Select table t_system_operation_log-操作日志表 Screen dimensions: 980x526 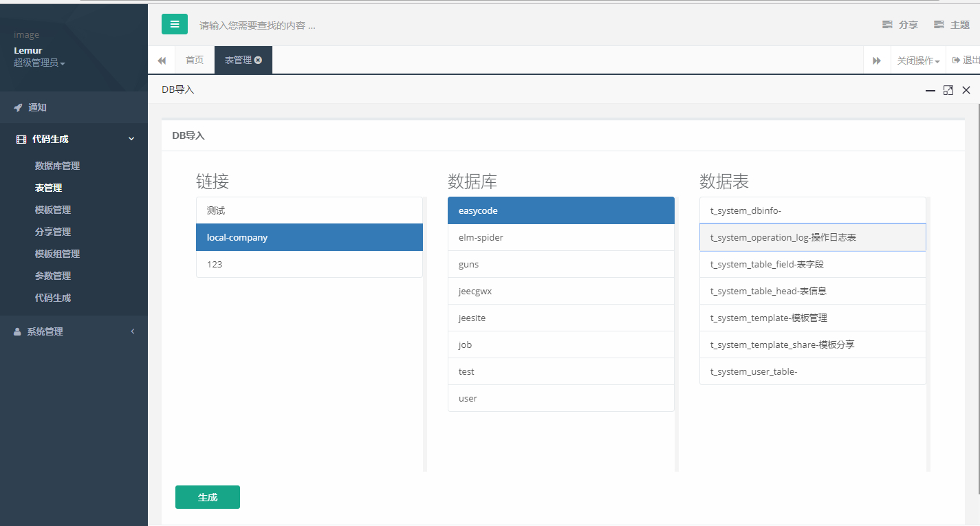(x=813, y=237)
